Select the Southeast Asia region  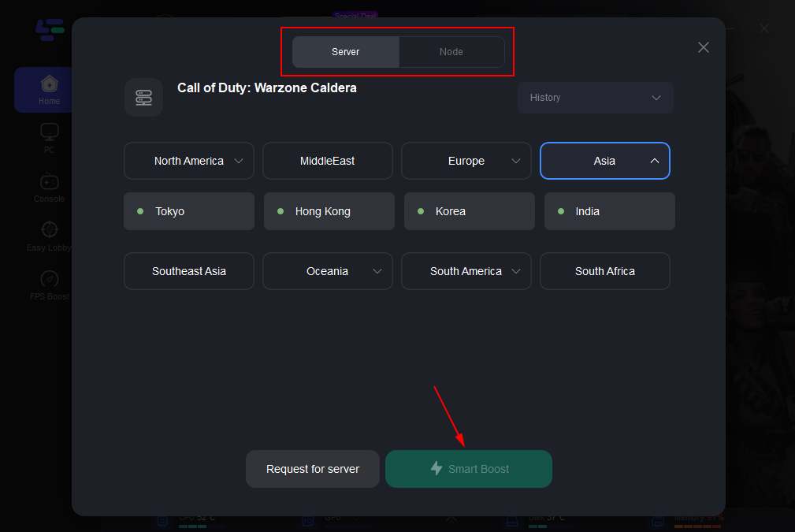pos(189,271)
